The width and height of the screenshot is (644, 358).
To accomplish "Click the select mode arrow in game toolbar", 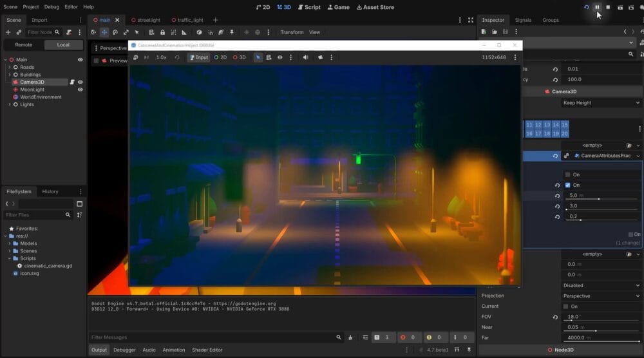I will coord(258,57).
